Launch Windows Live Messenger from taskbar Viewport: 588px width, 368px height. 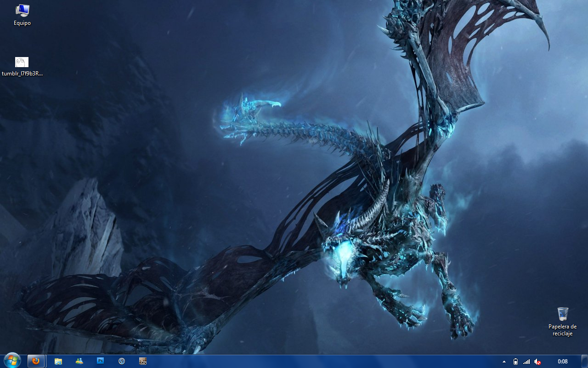(x=79, y=361)
